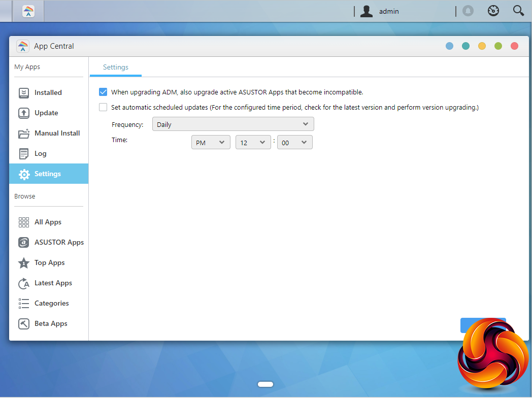Click the ASUSTOR Apps icon
The width and height of the screenshot is (532, 398).
(x=24, y=243)
